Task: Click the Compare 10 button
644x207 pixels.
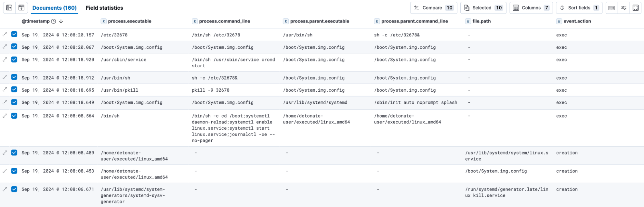Action: tap(433, 8)
